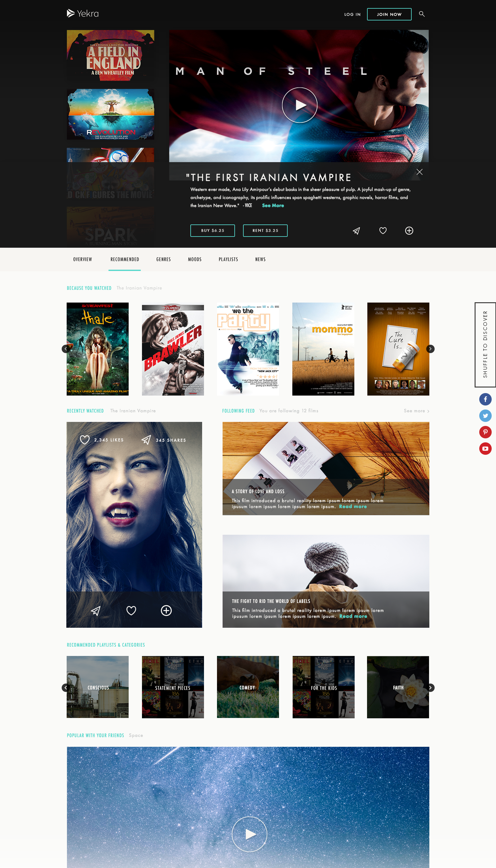Viewport: 496px width, 868px height.
Task: Open Twitter social icon
Action: 485,416
